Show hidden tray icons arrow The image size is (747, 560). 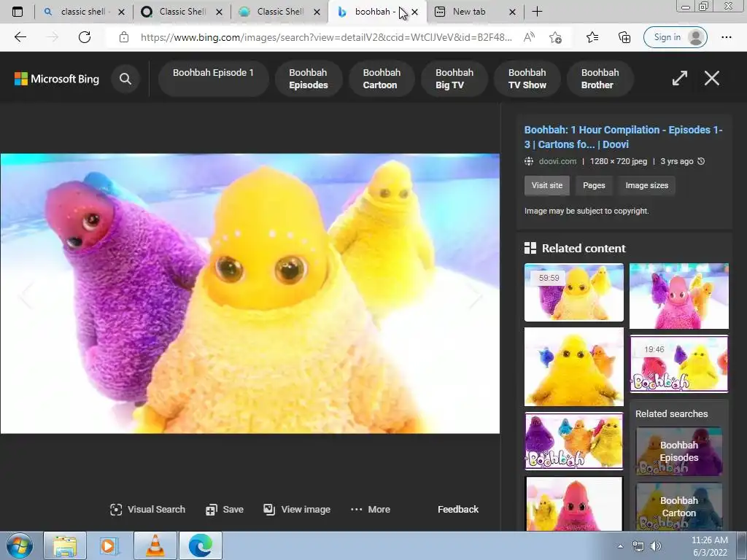pyautogui.click(x=620, y=546)
